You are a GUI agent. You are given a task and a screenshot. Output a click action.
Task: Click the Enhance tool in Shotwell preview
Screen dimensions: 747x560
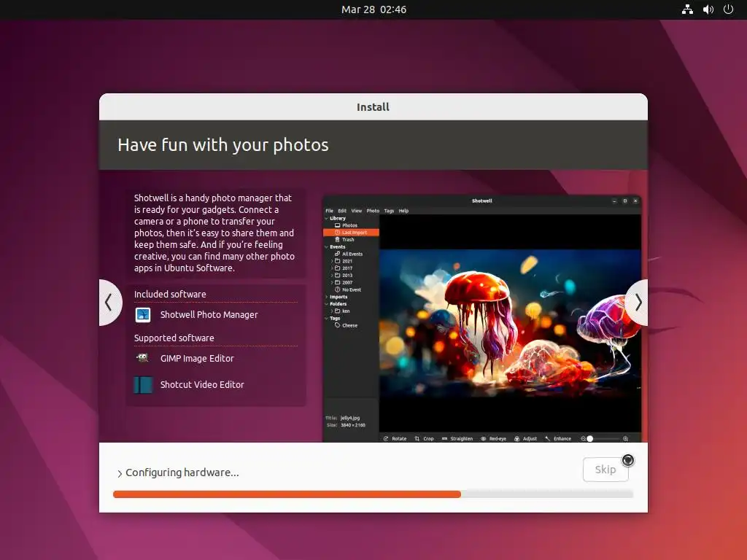click(558, 438)
